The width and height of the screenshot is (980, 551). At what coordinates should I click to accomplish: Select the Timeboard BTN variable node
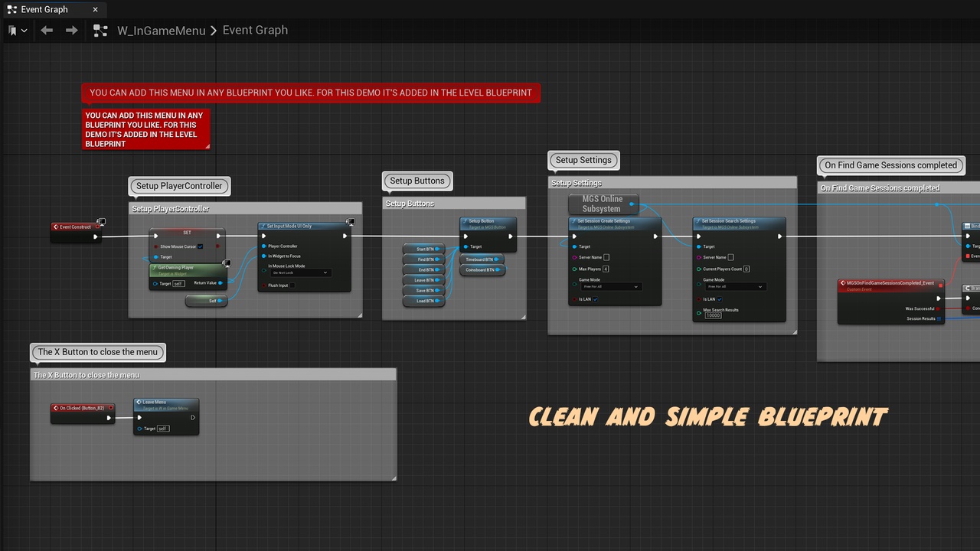(x=482, y=259)
